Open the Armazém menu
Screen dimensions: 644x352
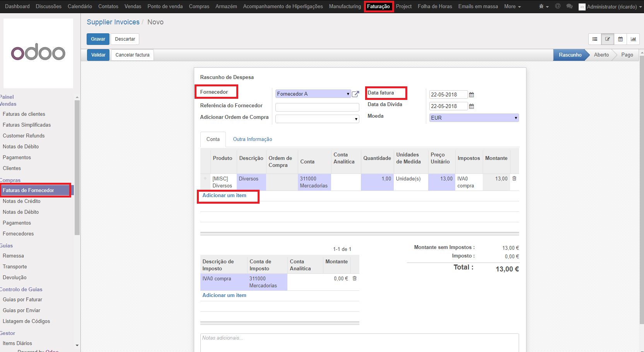click(226, 6)
